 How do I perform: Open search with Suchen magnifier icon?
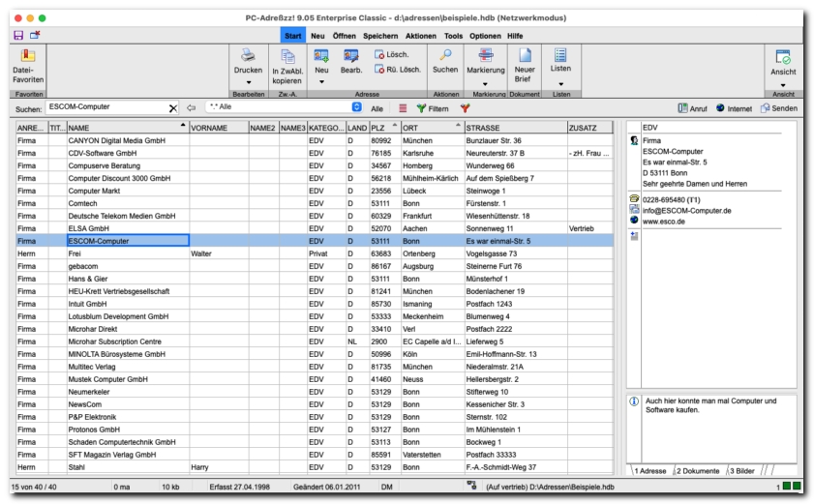point(445,55)
